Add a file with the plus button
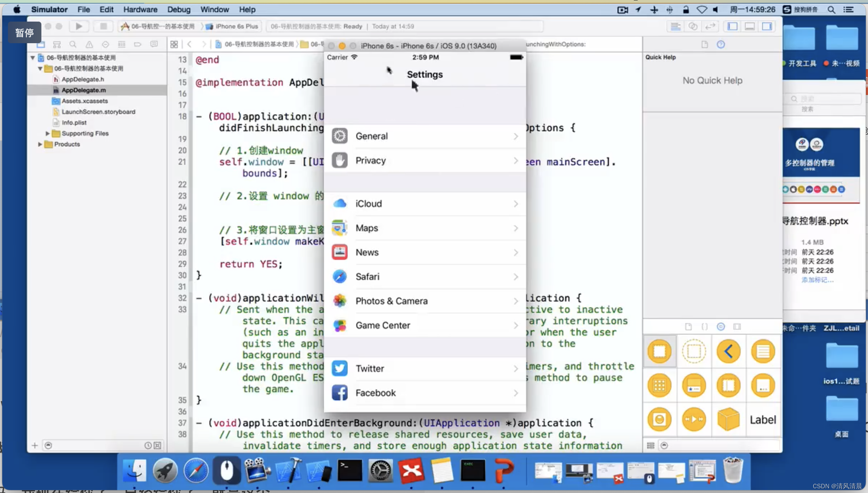 [35, 445]
